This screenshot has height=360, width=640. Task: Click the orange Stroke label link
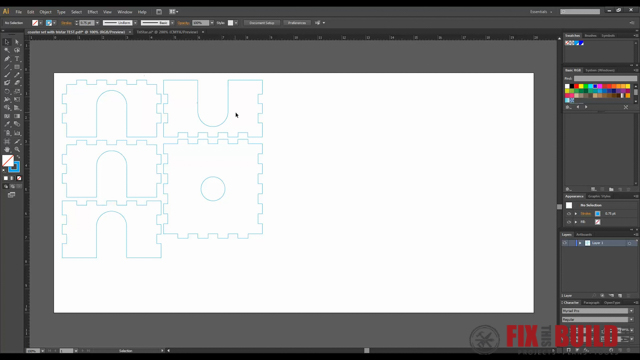(x=66, y=23)
